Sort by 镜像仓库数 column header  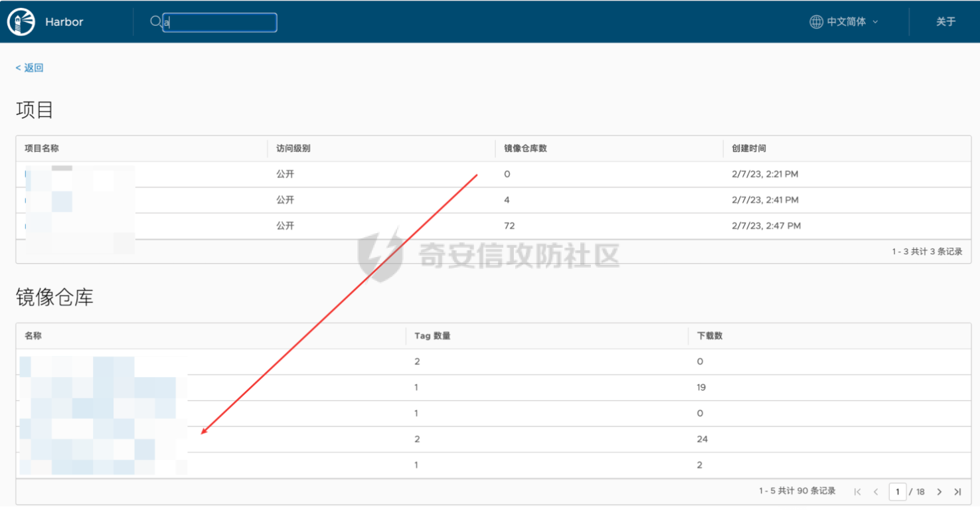pyautogui.click(x=525, y=148)
